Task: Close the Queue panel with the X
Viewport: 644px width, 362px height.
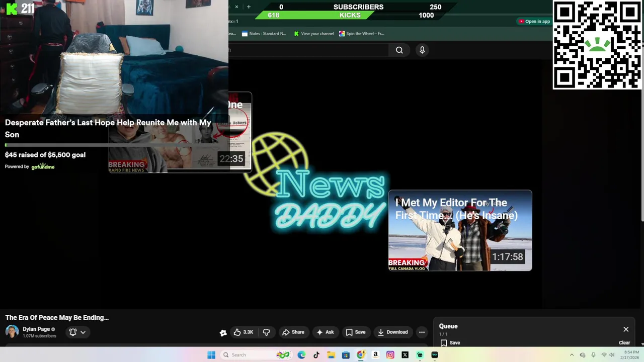Action: click(626, 329)
